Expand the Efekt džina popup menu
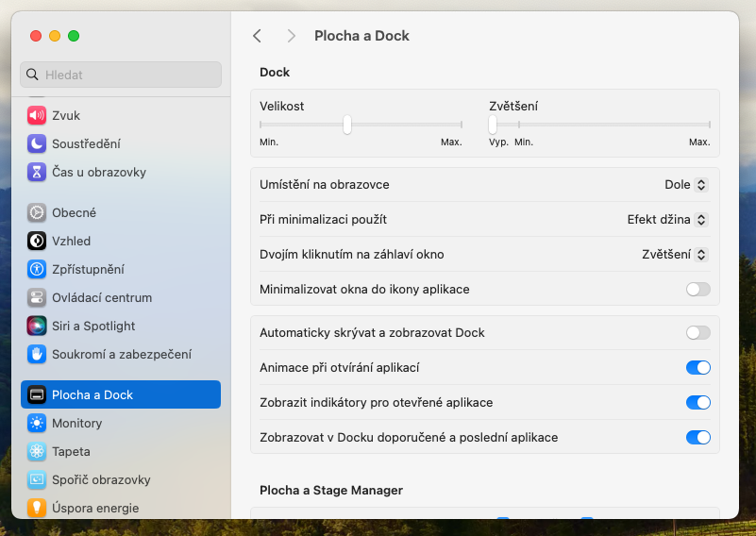Screen dimensions: 756x536 668,220
